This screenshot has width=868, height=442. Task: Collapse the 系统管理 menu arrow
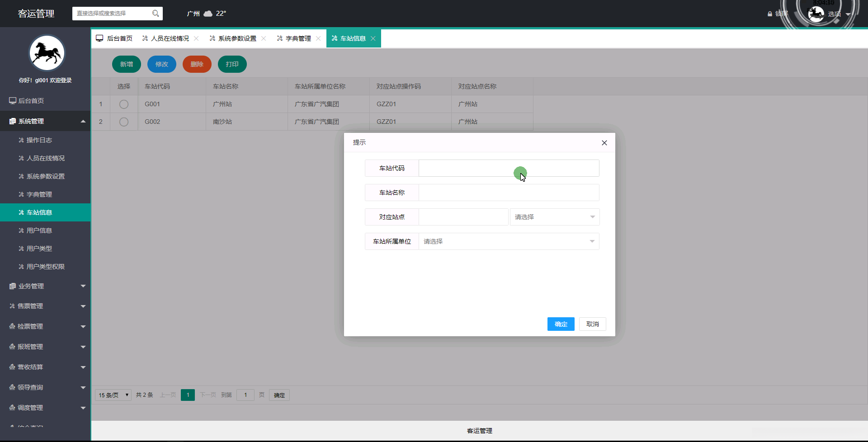(x=83, y=121)
